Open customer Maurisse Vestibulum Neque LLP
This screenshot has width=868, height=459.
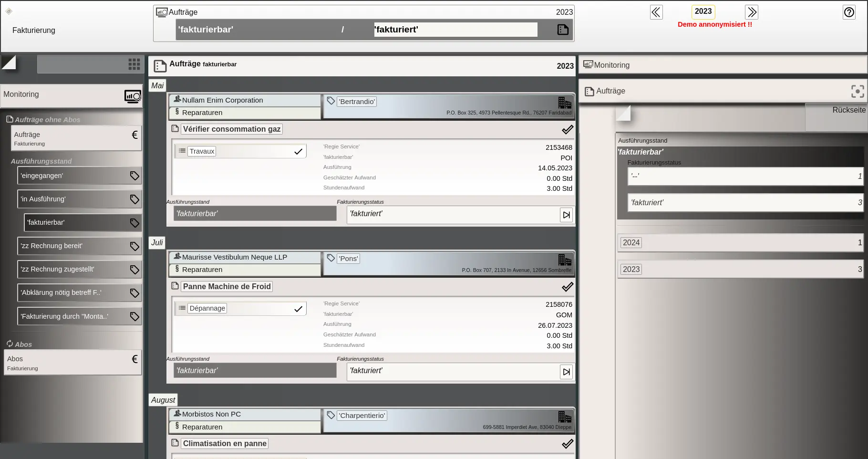[245, 257]
